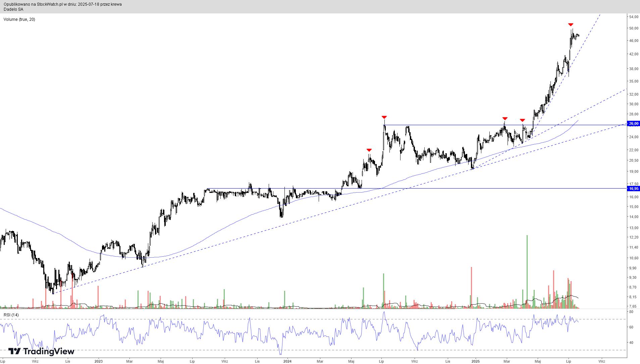Click the RSI 40 scale label
640x364 pixels.
point(631,343)
